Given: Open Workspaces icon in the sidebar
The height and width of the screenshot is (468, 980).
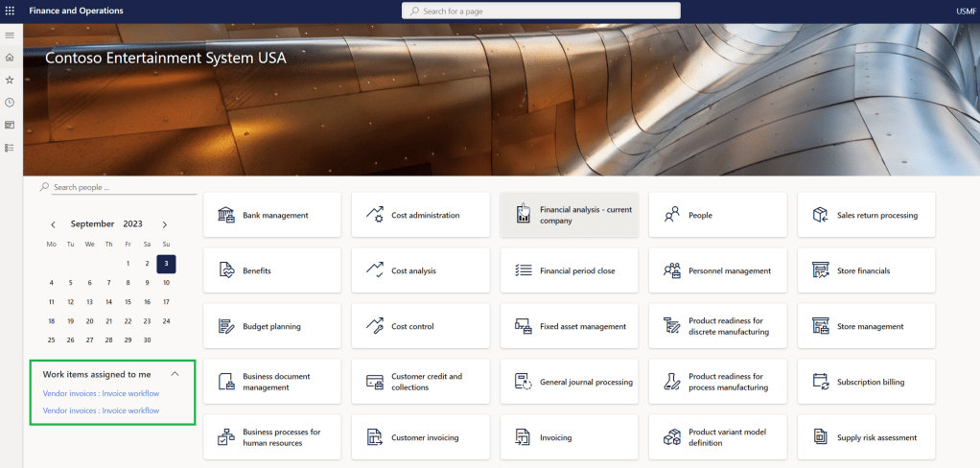Looking at the screenshot, I should pos(10,125).
